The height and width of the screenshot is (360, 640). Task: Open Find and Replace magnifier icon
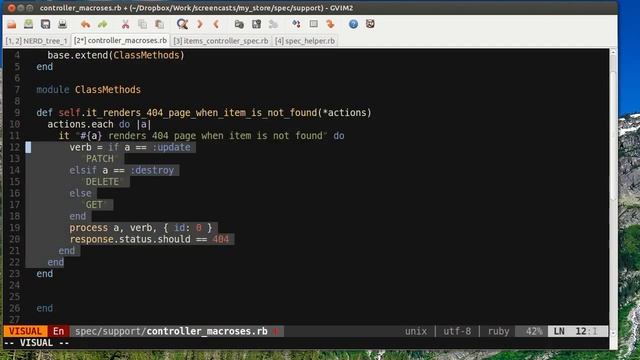[x=182, y=24]
